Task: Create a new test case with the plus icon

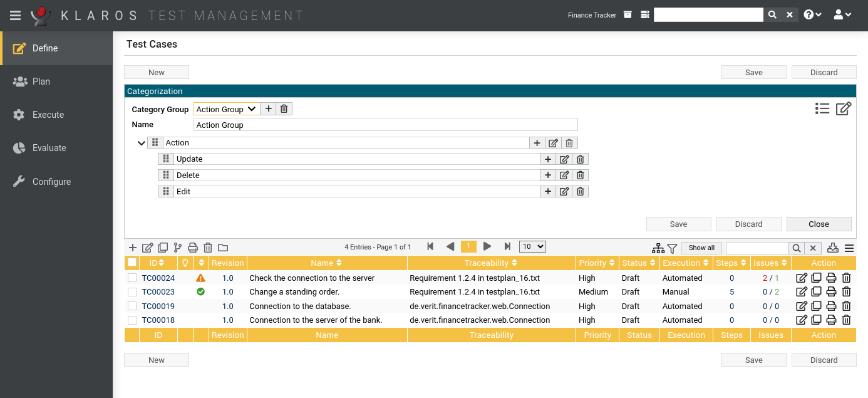Action: point(132,248)
